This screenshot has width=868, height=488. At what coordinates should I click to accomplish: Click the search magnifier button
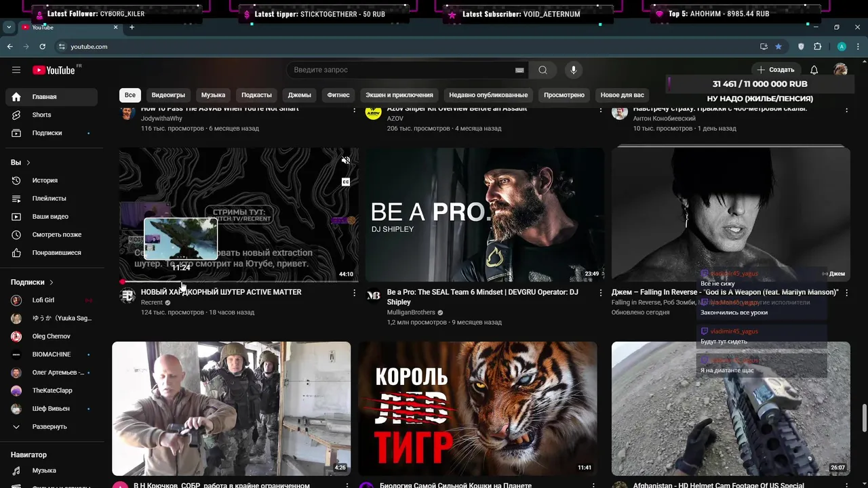coord(542,70)
